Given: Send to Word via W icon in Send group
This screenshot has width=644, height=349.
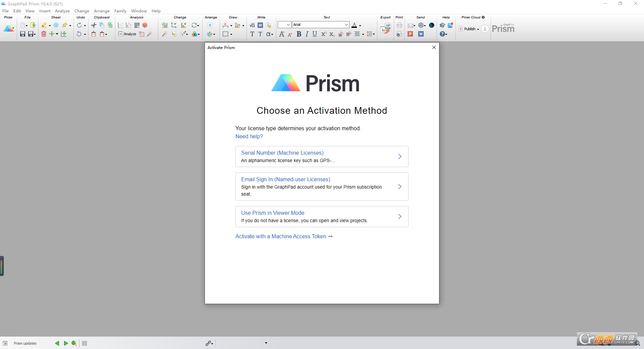Looking at the screenshot, I should tap(421, 34).
